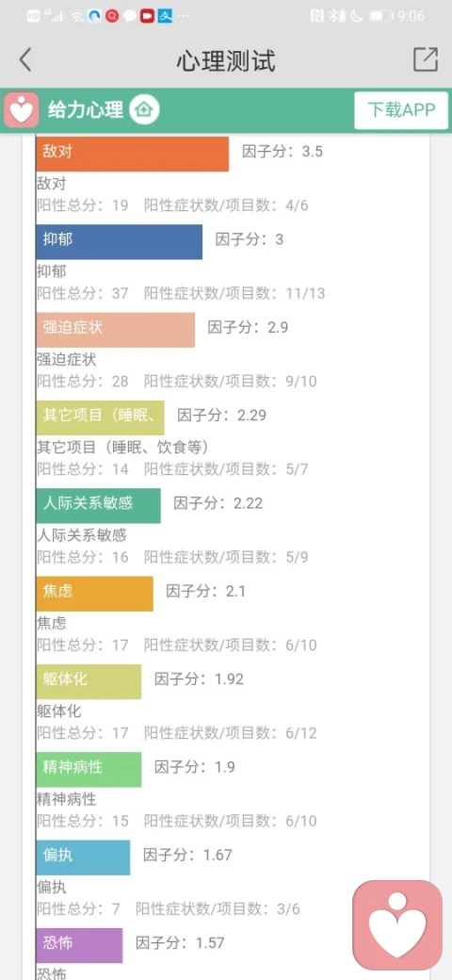Select the orange 敌对 bar

133,154
